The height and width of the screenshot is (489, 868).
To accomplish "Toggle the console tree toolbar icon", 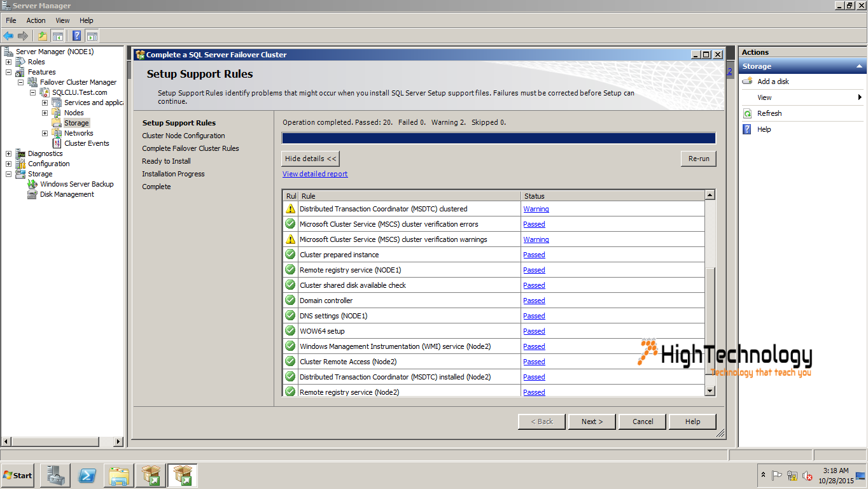I will tap(57, 36).
